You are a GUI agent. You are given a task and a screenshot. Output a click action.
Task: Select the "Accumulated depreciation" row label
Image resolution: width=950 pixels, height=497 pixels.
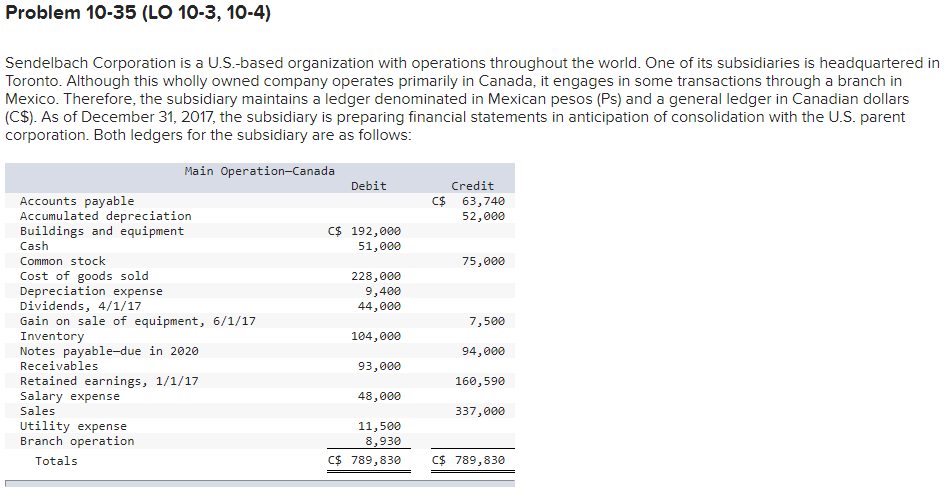pyautogui.click(x=105, y=216)
